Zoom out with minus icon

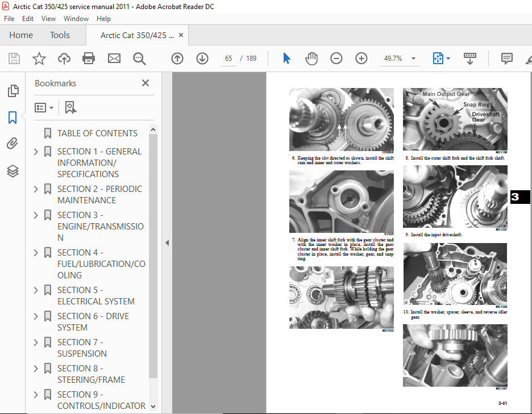tap(336, 58)
